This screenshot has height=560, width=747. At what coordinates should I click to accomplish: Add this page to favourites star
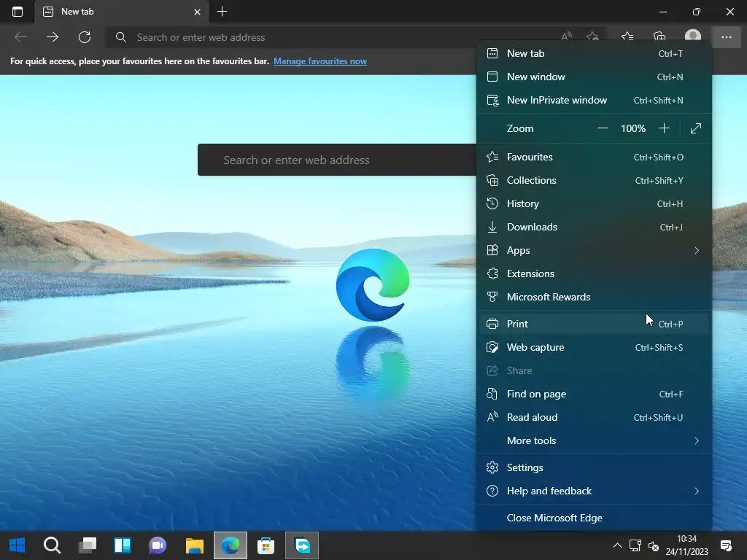pos(592,36)
